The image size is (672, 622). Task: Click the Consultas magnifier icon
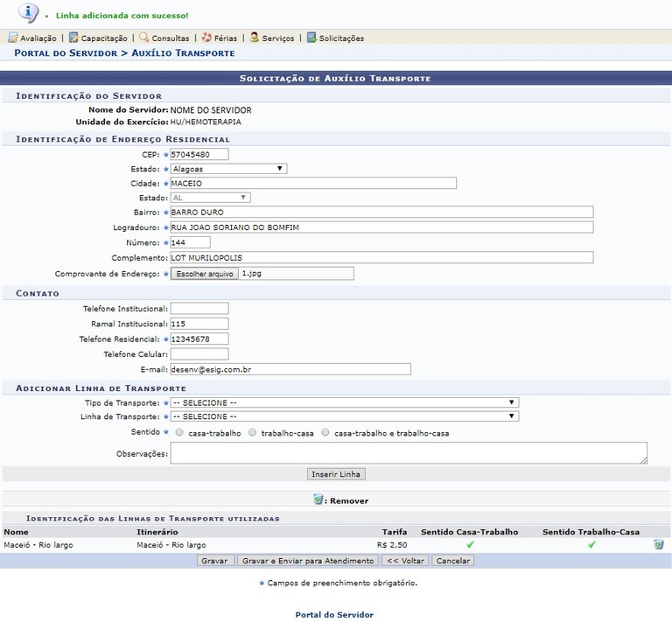click(143, 38)
